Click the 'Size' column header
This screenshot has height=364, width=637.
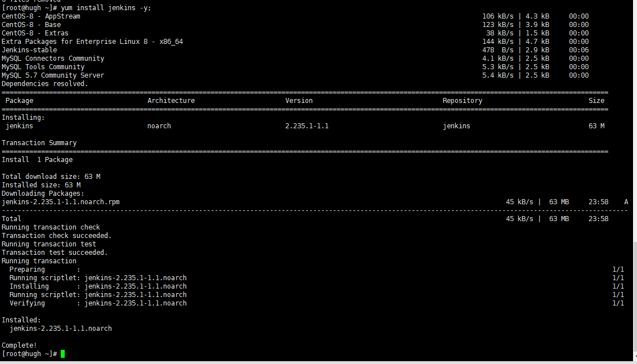[x=596, y=101]
